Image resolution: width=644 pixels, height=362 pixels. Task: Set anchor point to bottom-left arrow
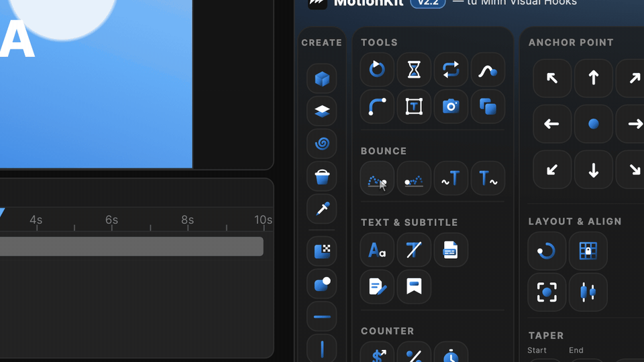552,169
